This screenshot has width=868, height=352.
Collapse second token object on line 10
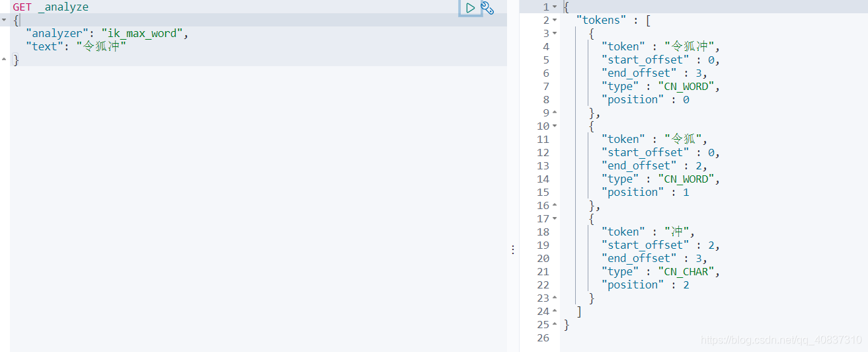tap(555, 126)
